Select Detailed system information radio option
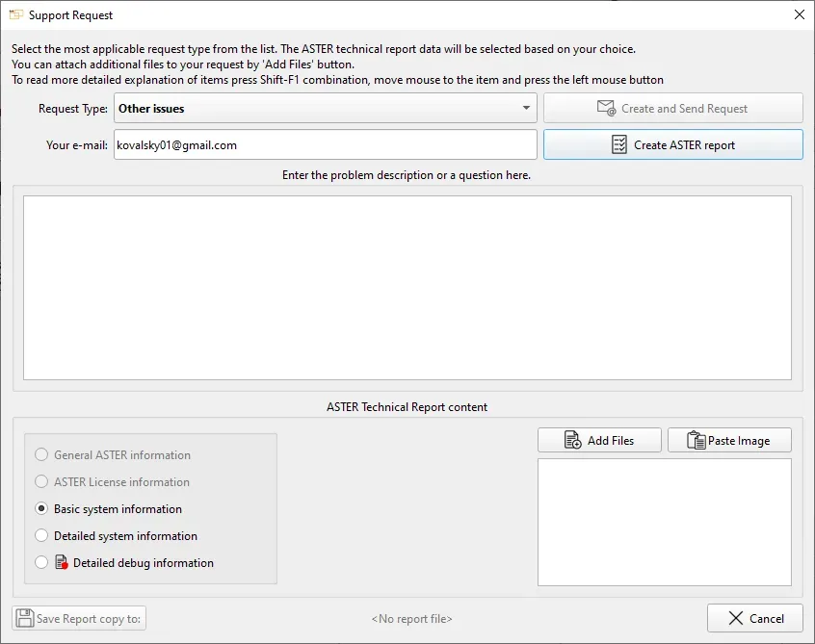This screenshot has width=815, height=644. click(41, 536)
